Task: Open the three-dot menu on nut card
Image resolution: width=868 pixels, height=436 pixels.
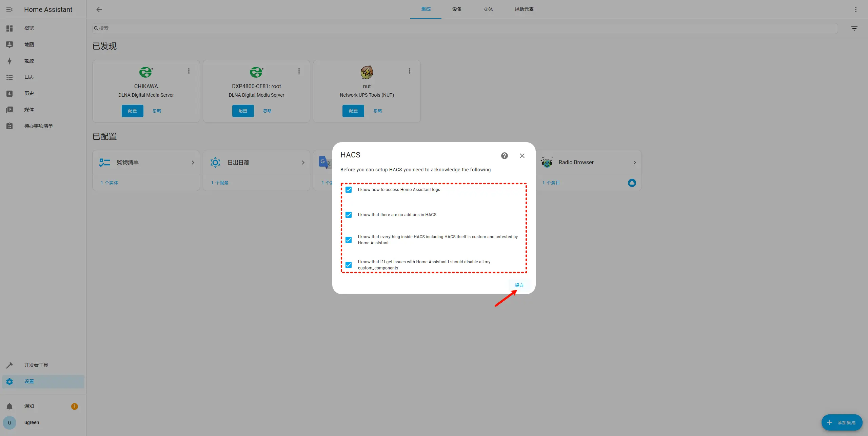Action: 410,71
